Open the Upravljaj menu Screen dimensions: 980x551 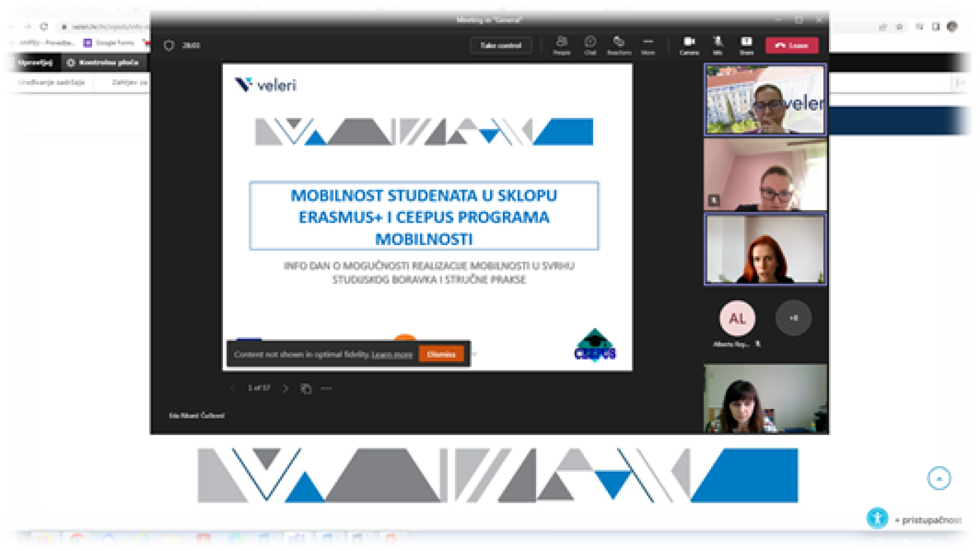pyautogui.click(x=30, y=62)
